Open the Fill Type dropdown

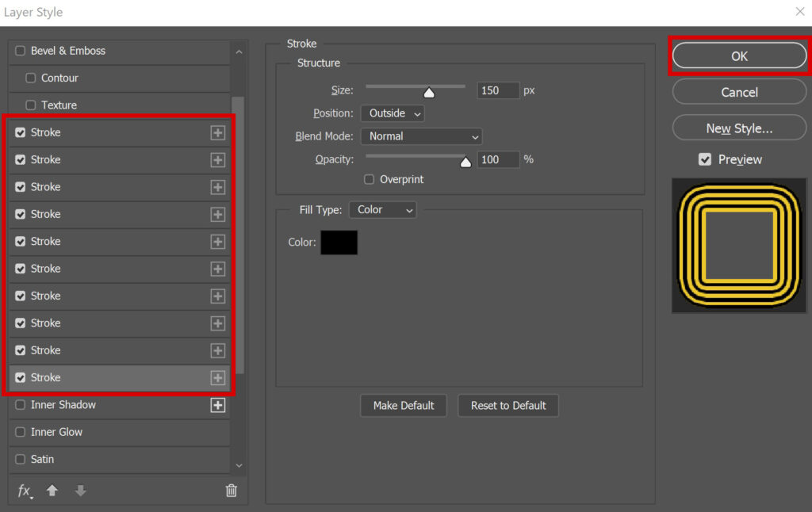point(383,210)
